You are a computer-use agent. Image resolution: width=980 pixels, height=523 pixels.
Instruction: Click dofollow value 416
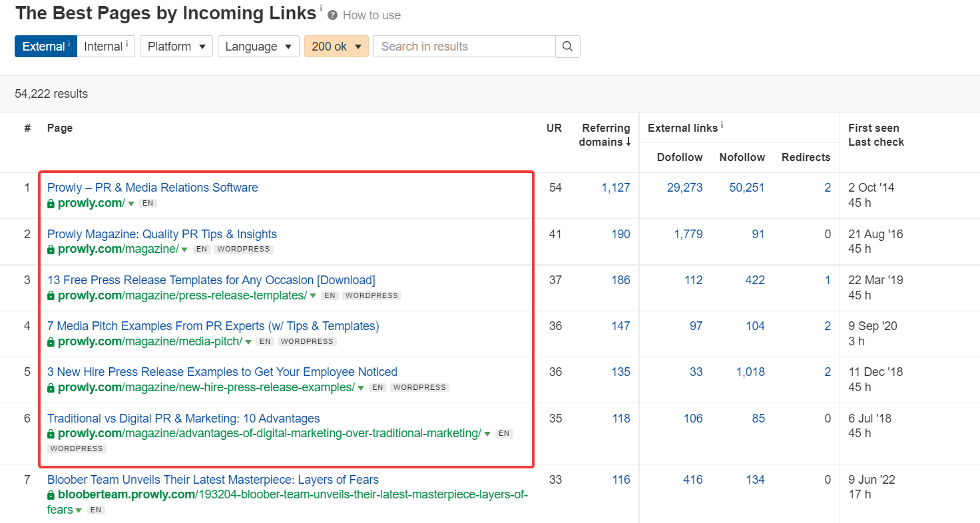(693, 480)
